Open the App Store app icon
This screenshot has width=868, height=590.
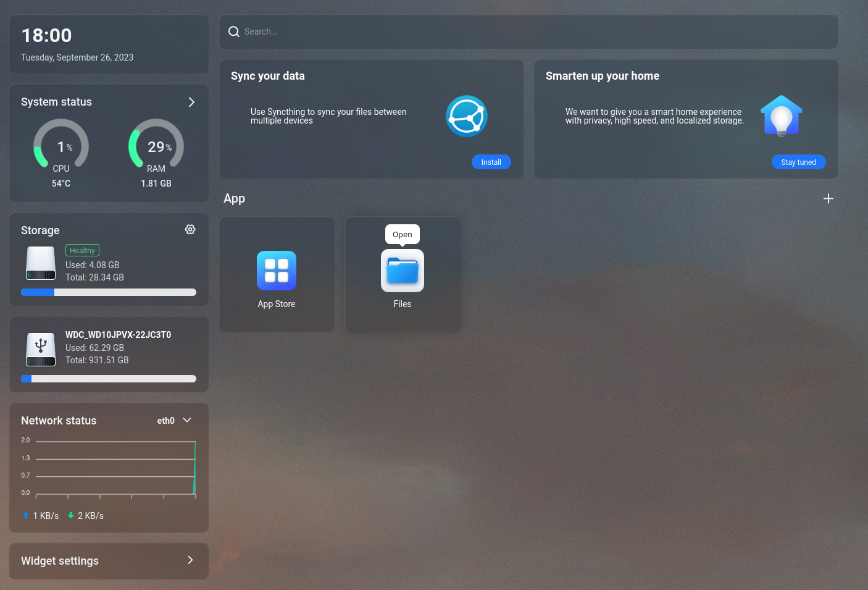click(x=277, y=271)
